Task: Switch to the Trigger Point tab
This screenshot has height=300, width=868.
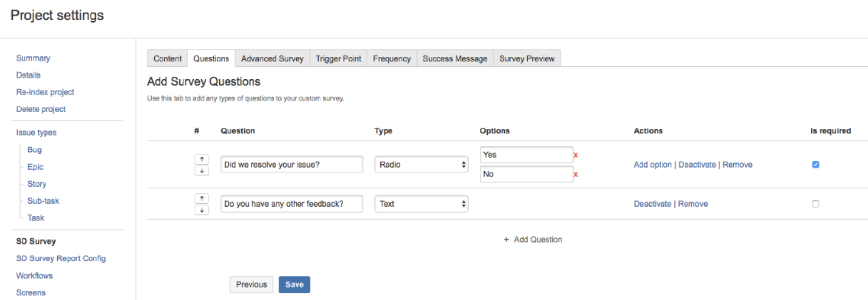Action: (338, 59)
